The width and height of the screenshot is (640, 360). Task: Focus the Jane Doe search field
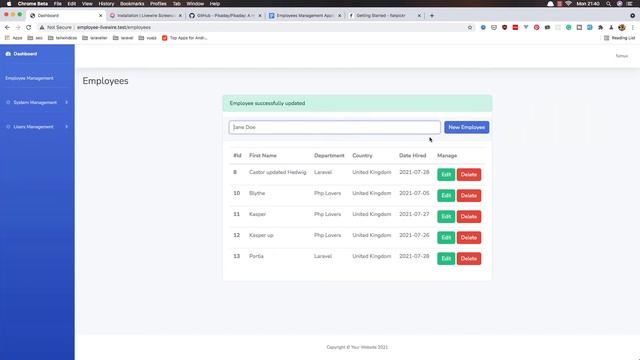click(335, 127)
